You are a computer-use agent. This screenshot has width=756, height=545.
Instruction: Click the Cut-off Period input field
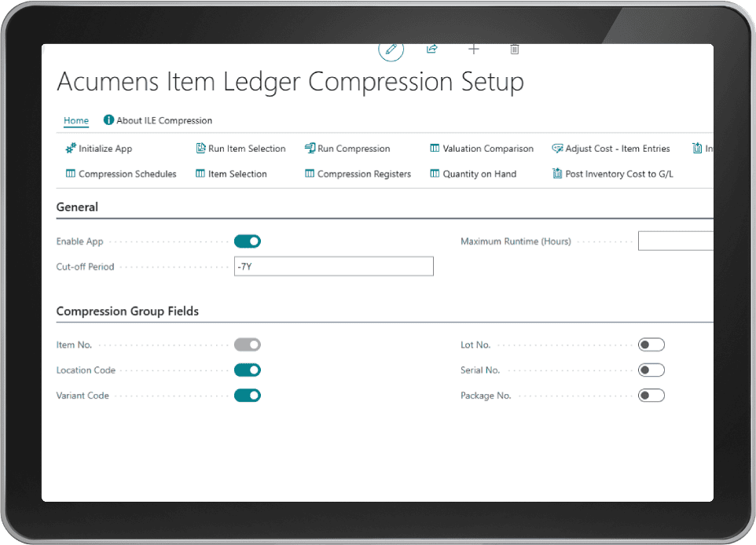click(x=334, y=267)
